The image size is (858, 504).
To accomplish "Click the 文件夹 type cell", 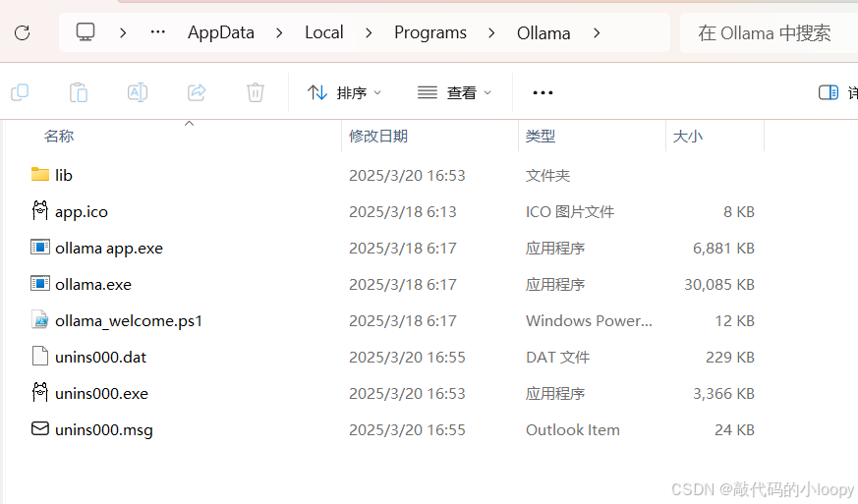I will (547, 175).
